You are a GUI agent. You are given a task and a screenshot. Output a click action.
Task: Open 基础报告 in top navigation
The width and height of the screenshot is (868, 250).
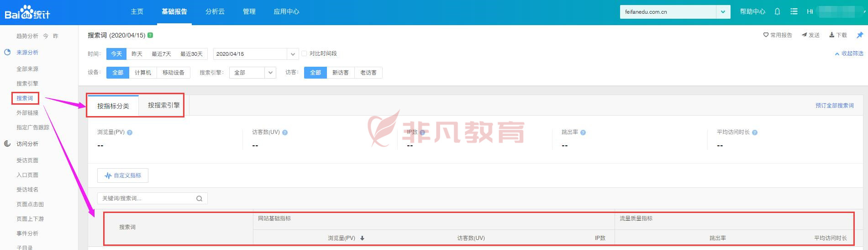[x=174, y=11]
